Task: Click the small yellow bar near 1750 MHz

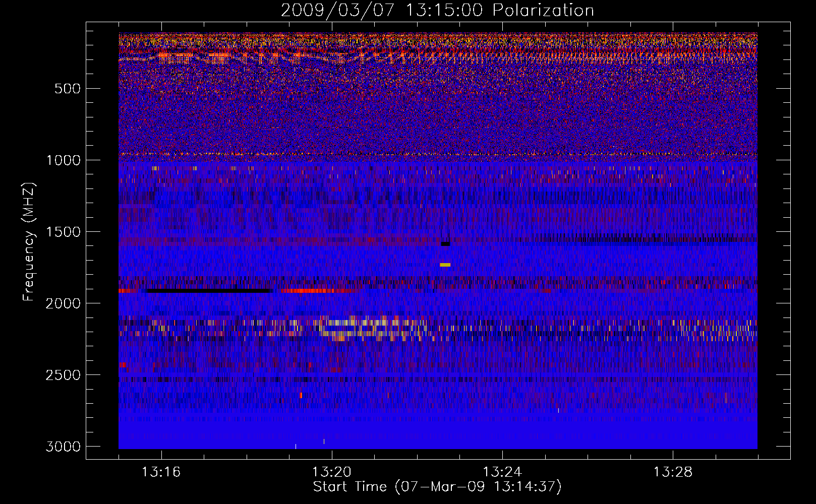Action: pos(445,265)
